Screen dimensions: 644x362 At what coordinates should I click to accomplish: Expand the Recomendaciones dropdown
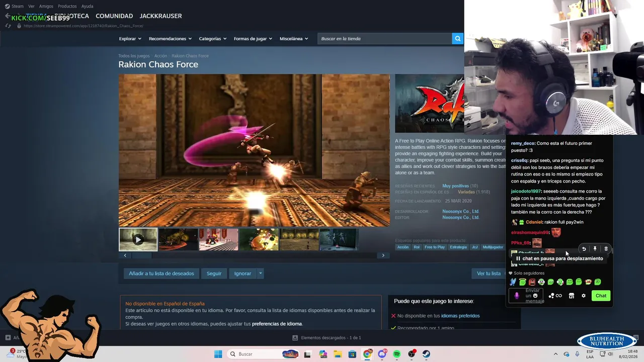(x=170, y=39)
